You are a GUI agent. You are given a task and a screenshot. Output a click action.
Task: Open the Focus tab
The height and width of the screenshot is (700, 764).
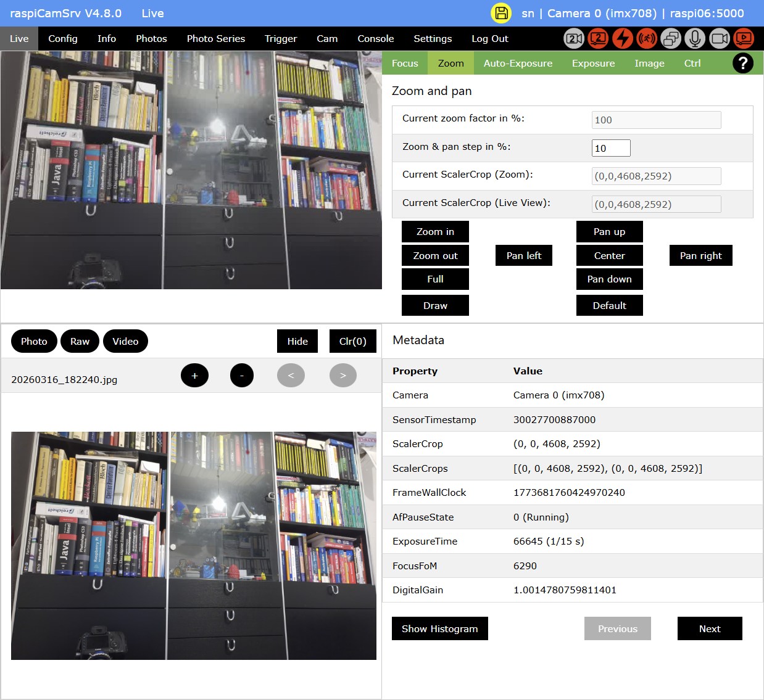(x=405, y=63)
